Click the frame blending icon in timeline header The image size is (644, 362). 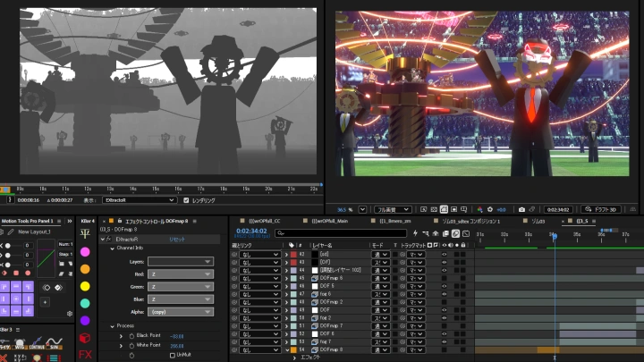click(445, 233)
